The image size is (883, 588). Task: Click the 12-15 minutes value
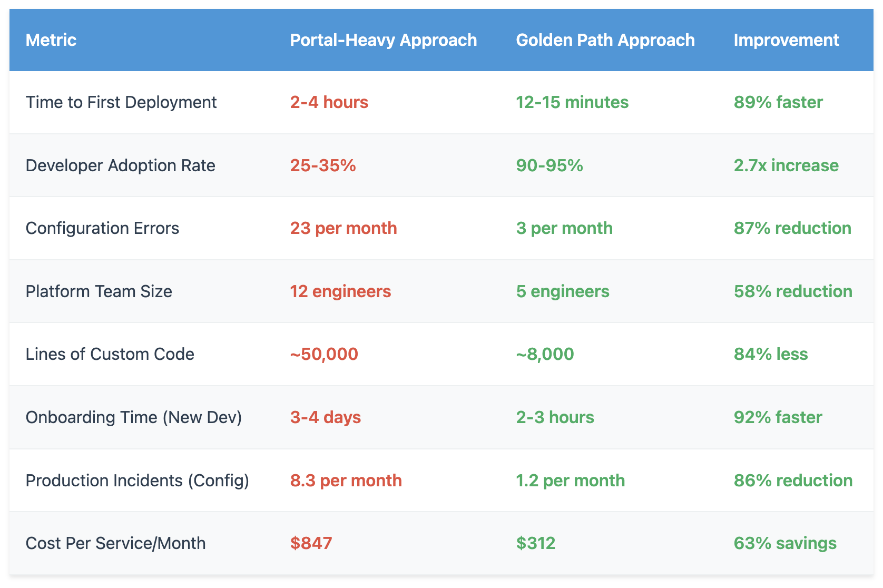point(572,102)
